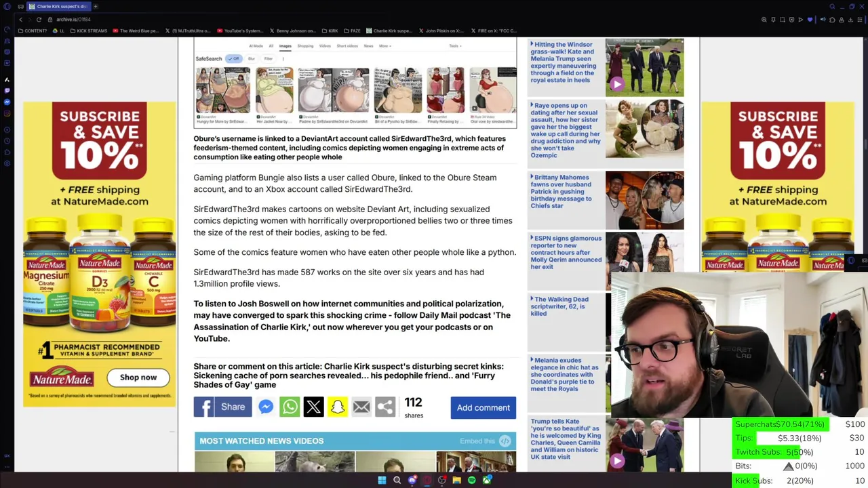The image size is (868, 488).
Task: Open a new tab with plus button
Action: (96, 6)
